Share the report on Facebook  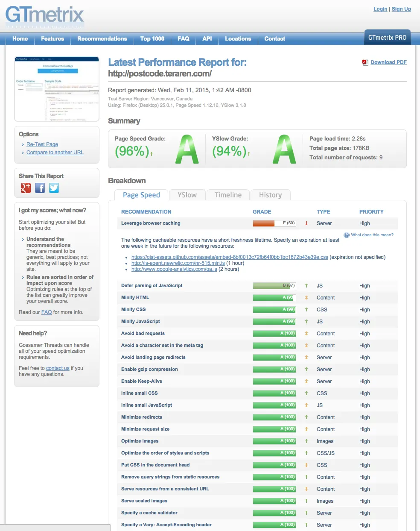(40, 188)
